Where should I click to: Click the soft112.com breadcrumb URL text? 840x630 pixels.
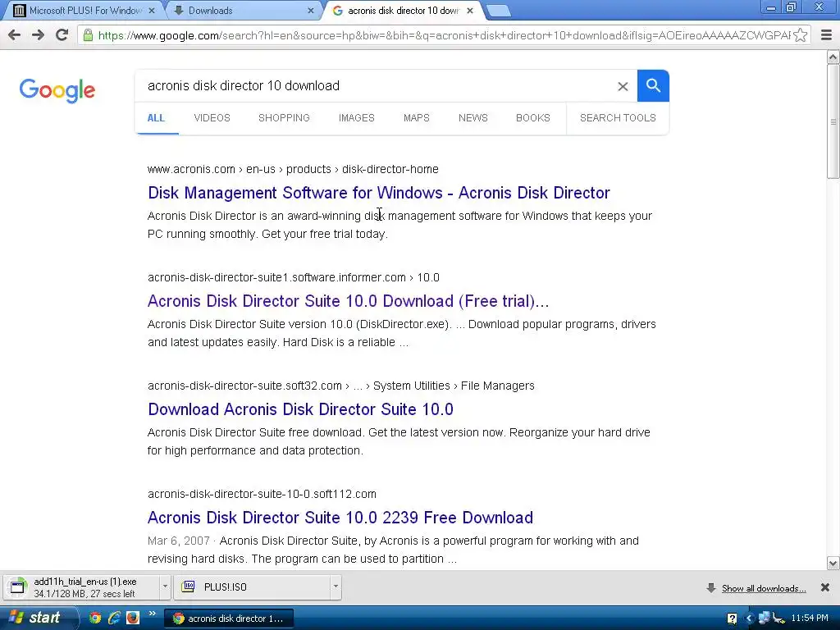tap(262, 494)
